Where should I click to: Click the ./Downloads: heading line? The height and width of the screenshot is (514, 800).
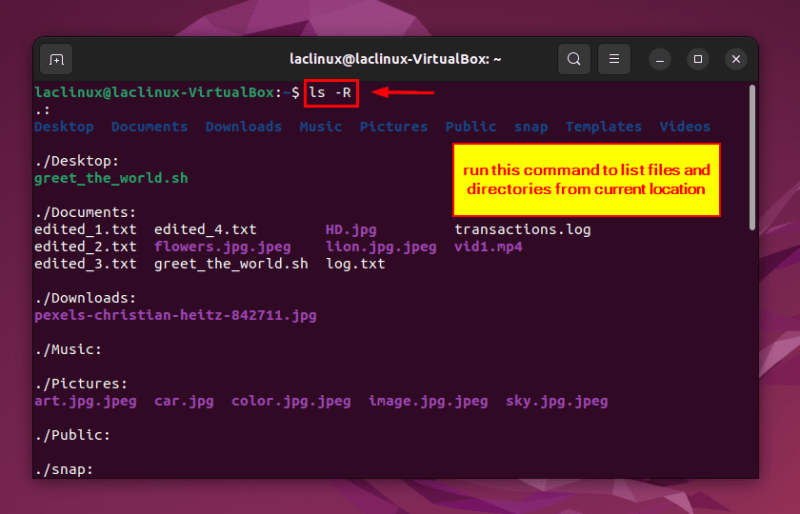tap(85, 298)
